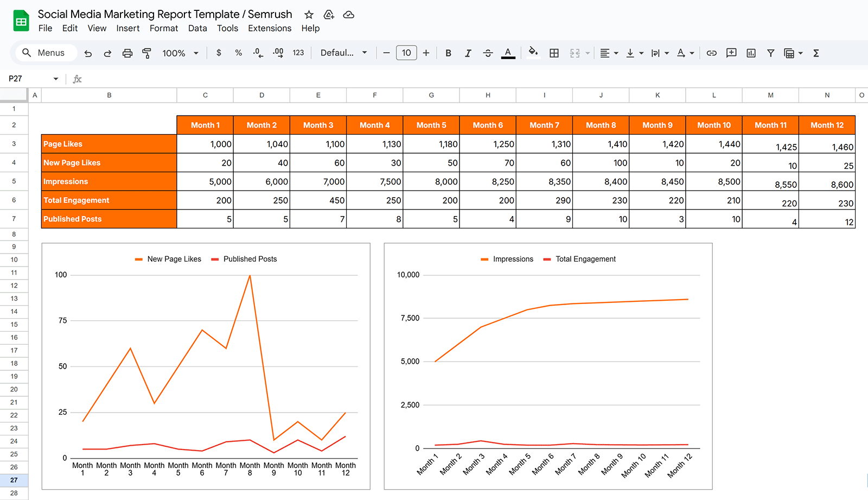Toggle italic formatting
The height and width of the screenshot is (500, 868).
[x=468, y=53]
